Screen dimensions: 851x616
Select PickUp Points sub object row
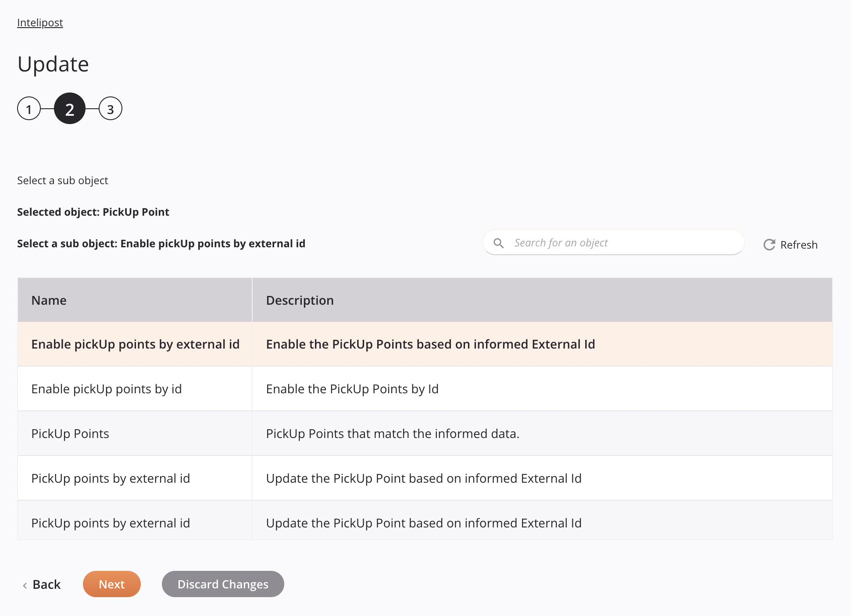click(x=425, y=433)
